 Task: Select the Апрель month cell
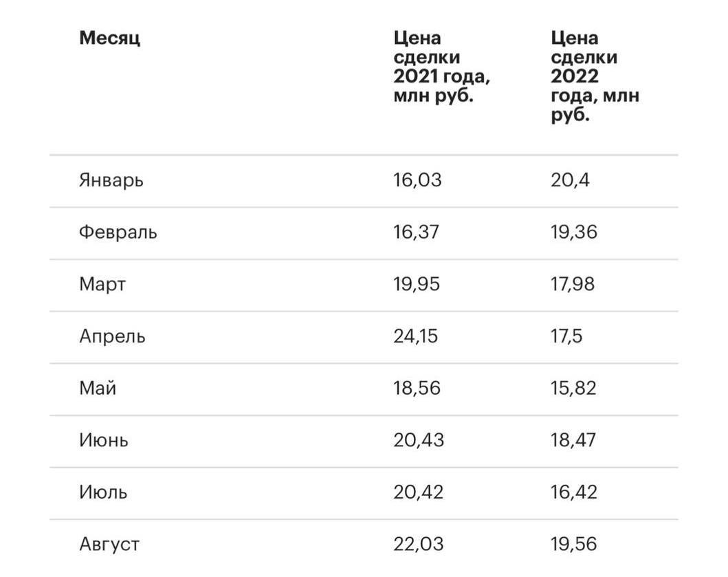[112, 336]
